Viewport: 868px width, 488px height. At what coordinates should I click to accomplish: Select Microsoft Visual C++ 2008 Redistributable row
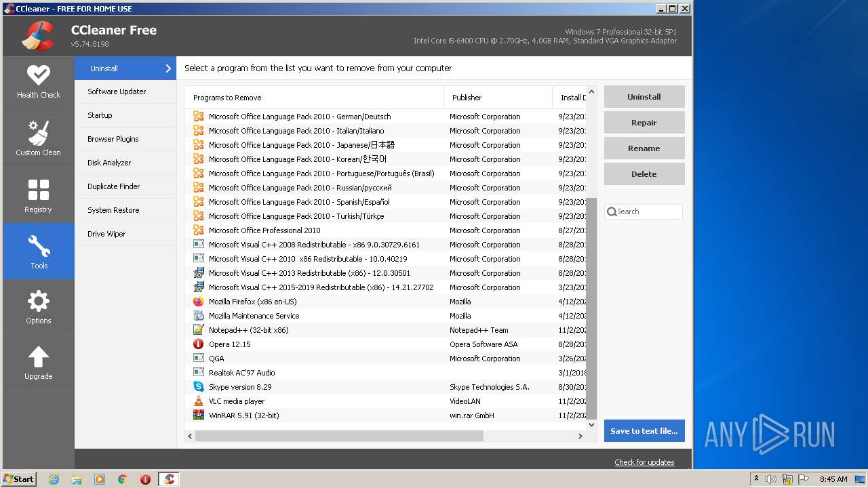385,245
